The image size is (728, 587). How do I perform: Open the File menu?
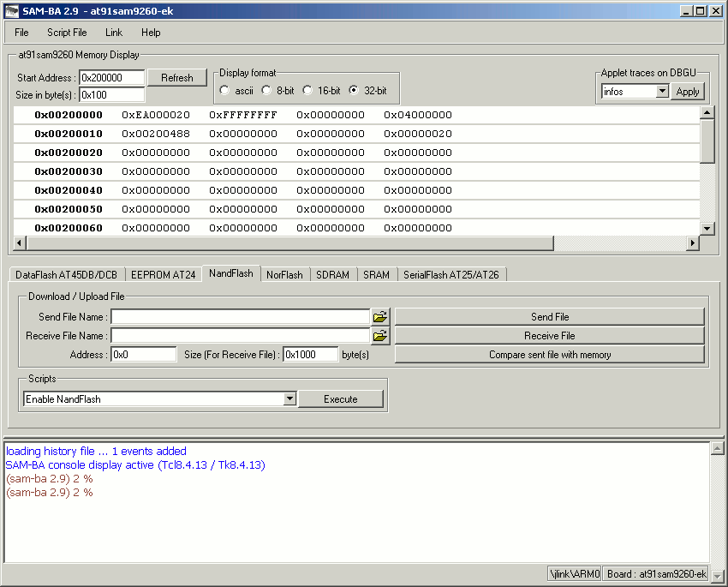[21, 33]
